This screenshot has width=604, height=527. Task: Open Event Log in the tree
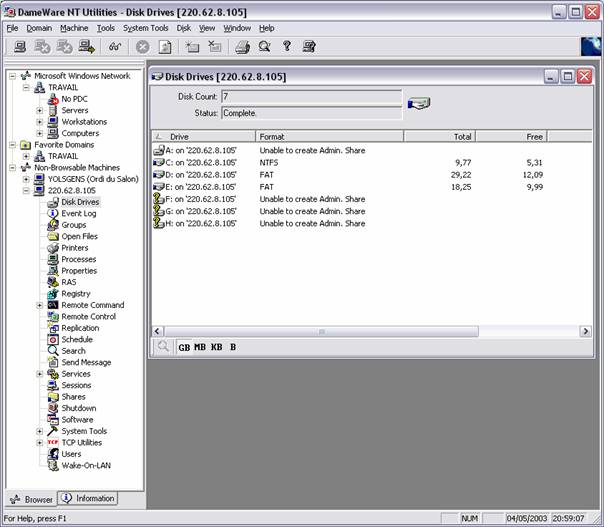pos(79,213)
